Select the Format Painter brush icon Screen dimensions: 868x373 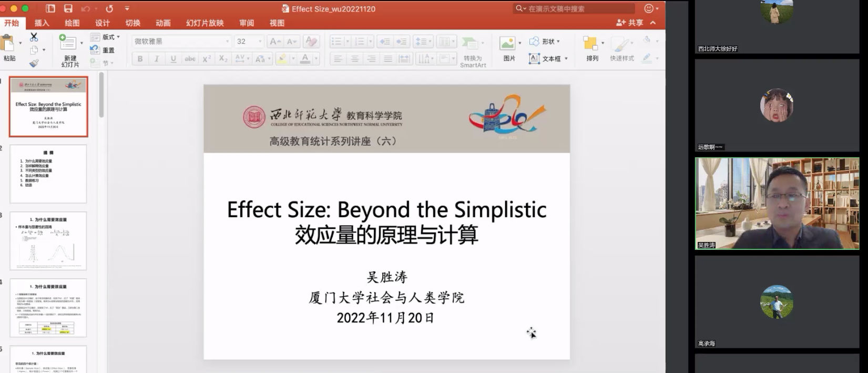click(34, 63)
